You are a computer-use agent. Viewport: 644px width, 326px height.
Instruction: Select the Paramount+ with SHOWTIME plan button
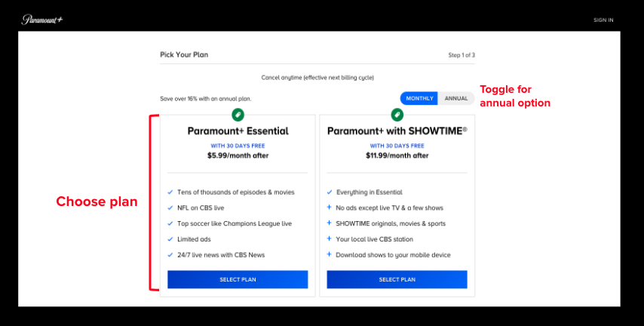click(397, 279)
